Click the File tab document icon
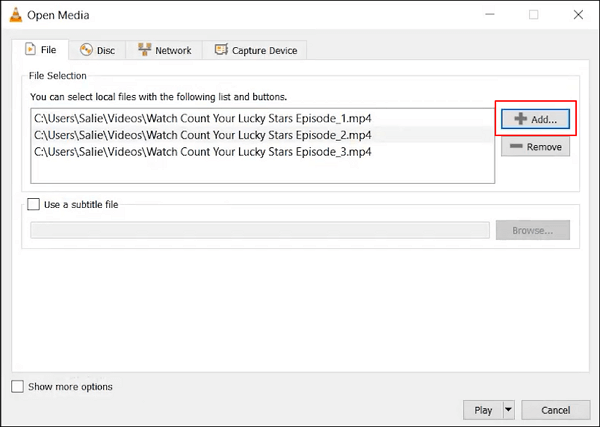This screenshot has width=600, height=427. [30, 50]
